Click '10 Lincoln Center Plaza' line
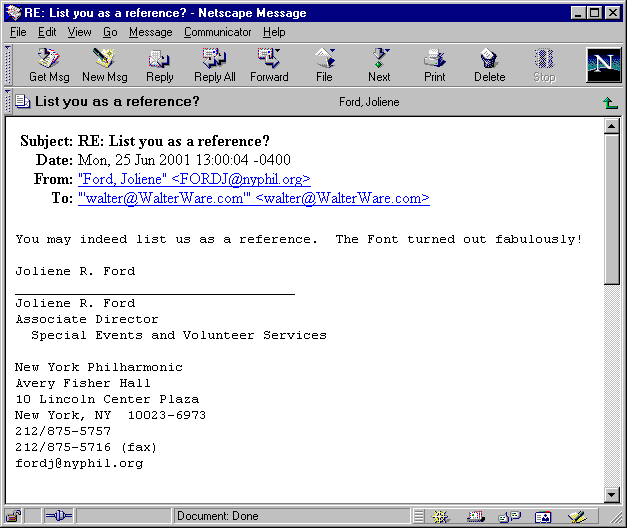 click(107, 399)
